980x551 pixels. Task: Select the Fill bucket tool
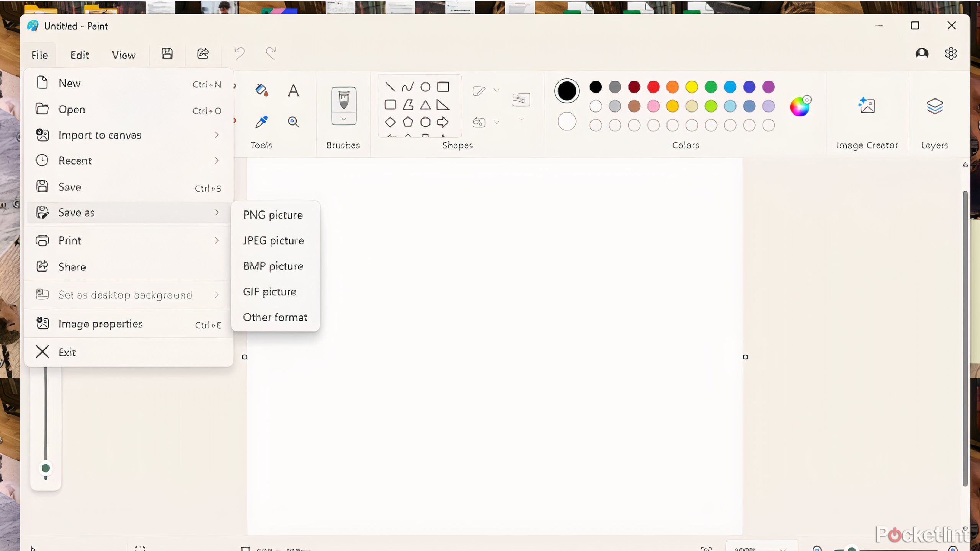pos(261,90)
